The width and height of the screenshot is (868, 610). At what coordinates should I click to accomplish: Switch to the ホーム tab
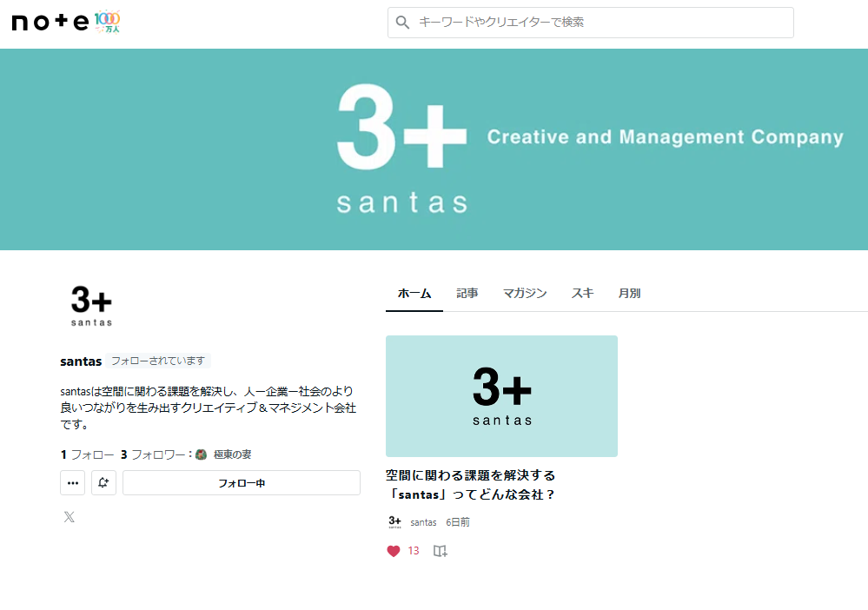(414, 294)
